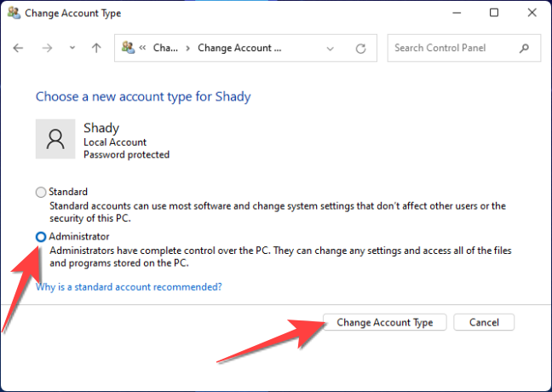Screen dimensions: 552x392
Task: Click the user accounts icon in address bar
Action: tap(129, 49)
